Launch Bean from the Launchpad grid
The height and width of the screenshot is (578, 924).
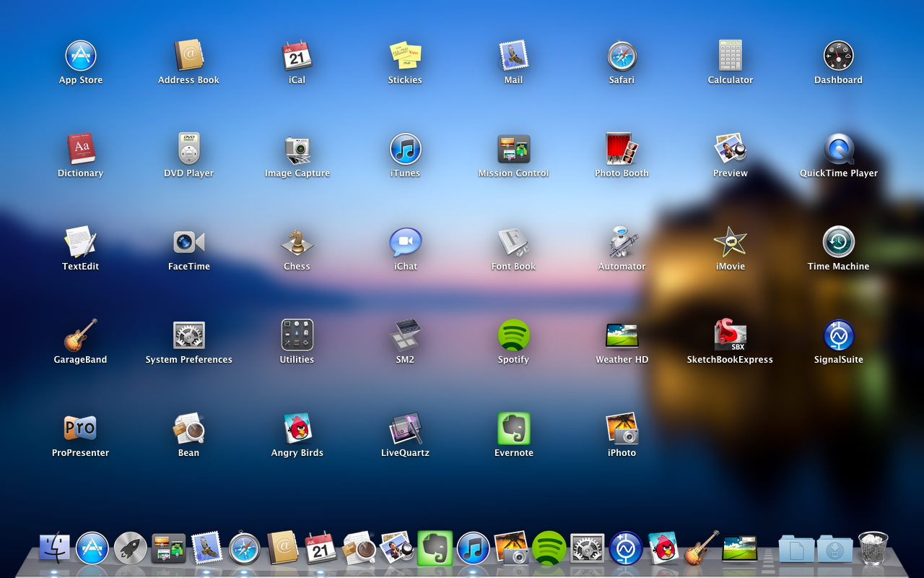tap(188, 429)
